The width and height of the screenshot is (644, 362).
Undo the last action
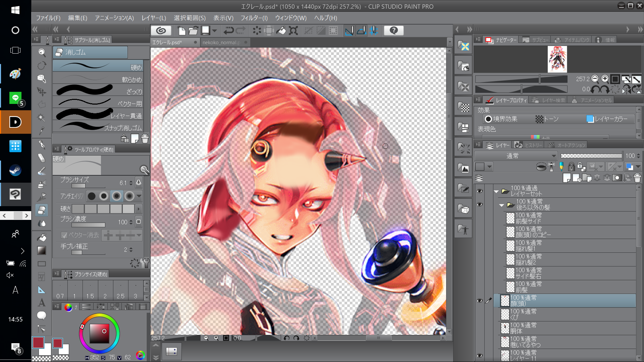[x=228, y=31]
